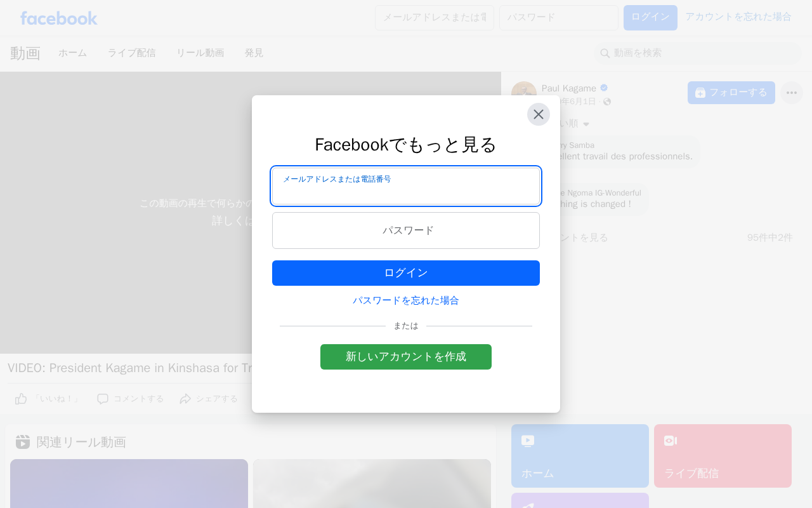Click the video search magnifier icon
Screen dimensions: 812x508
point(605,53)
